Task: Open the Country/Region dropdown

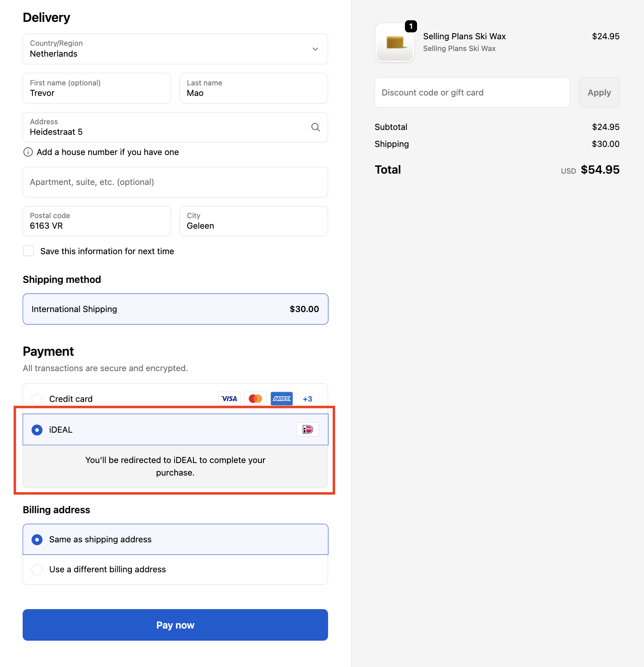Action: coord(175,49)
